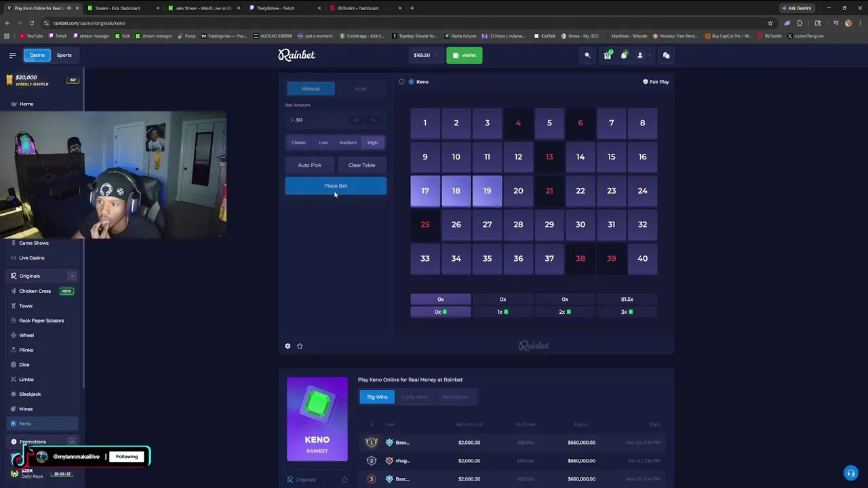Screen dimensions: 868x488
Task: Favorite Keno with the star icon
Action: (300, 346)
